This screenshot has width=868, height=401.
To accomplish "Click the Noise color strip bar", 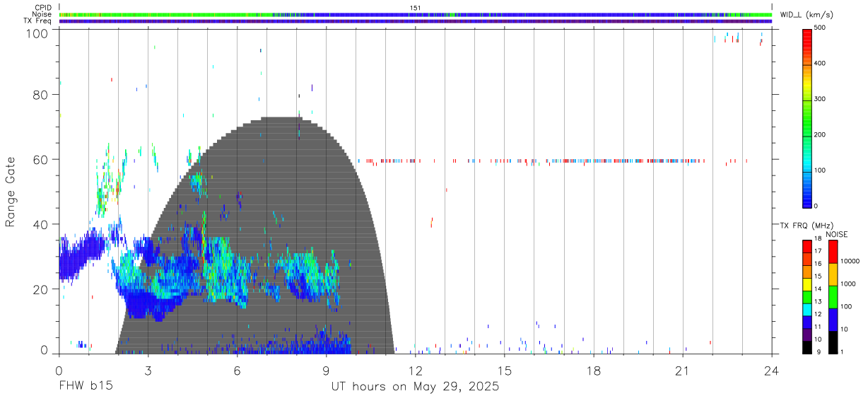I will (416, 14).
